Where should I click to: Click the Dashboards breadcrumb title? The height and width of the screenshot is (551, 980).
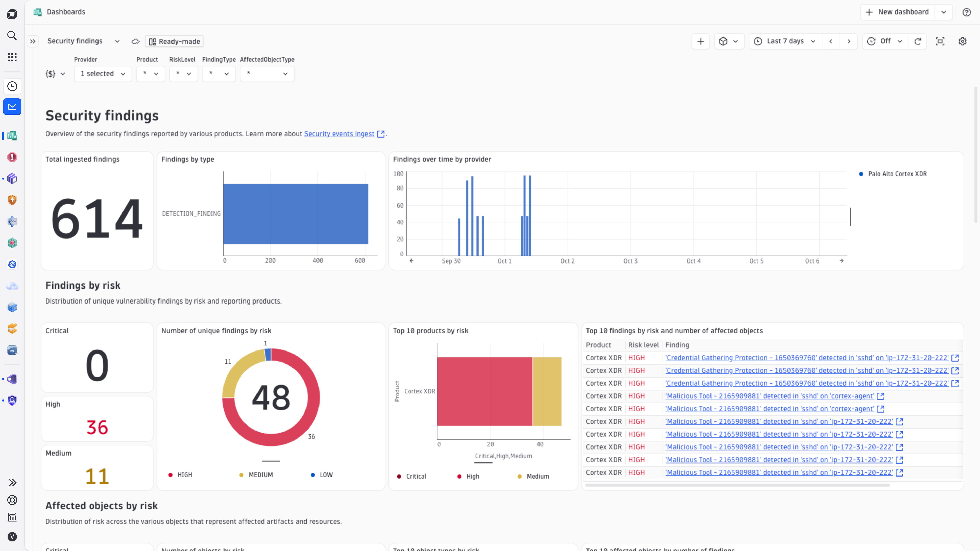(66, 12)
